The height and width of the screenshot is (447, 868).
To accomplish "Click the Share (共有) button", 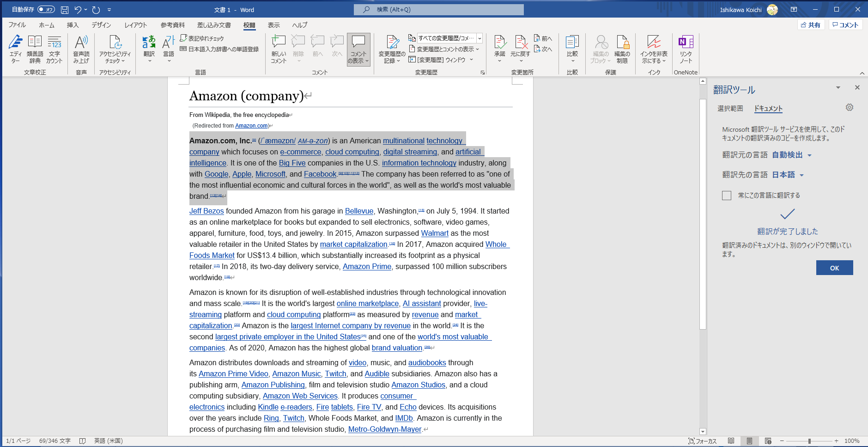I will click(x=811, y=25).
